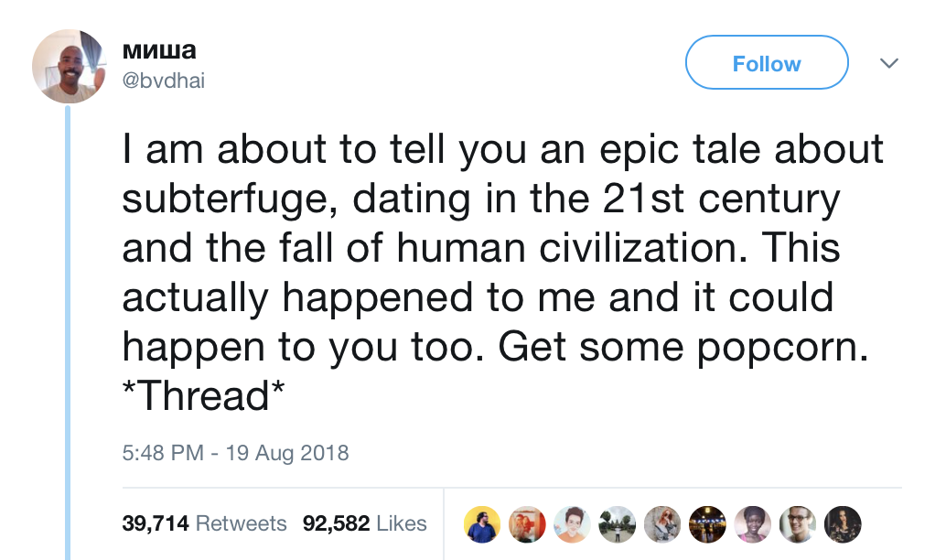Click the cartoon-illustrated liker avatar

(x=572, y=523)
